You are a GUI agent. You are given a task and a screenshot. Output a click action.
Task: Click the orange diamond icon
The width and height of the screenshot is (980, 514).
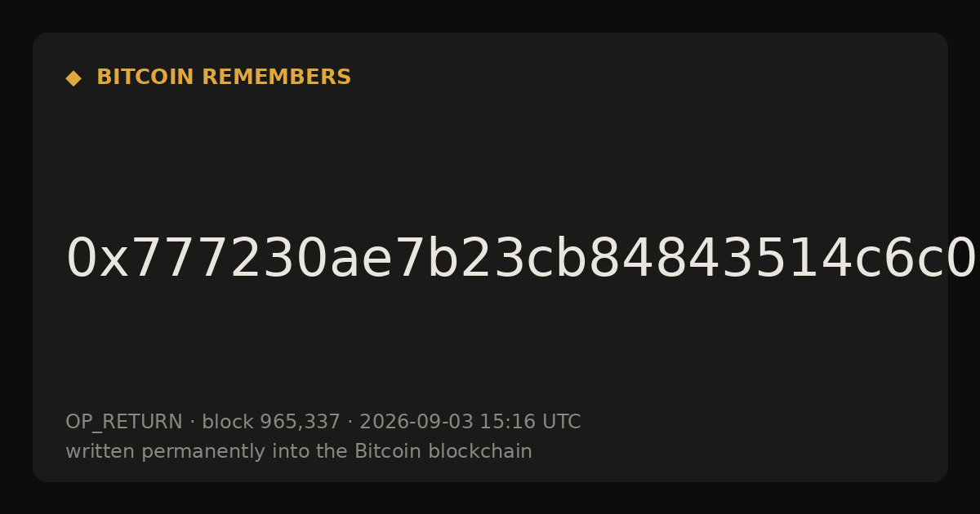pyautogui.click(x=73, y=78)
